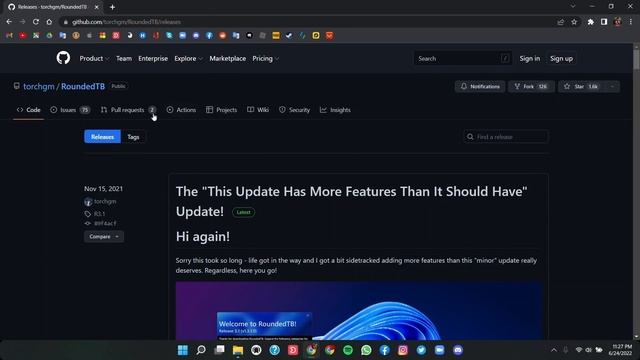
Task: Open the Marketplace nav link
Action: click(x=227, y=58)
